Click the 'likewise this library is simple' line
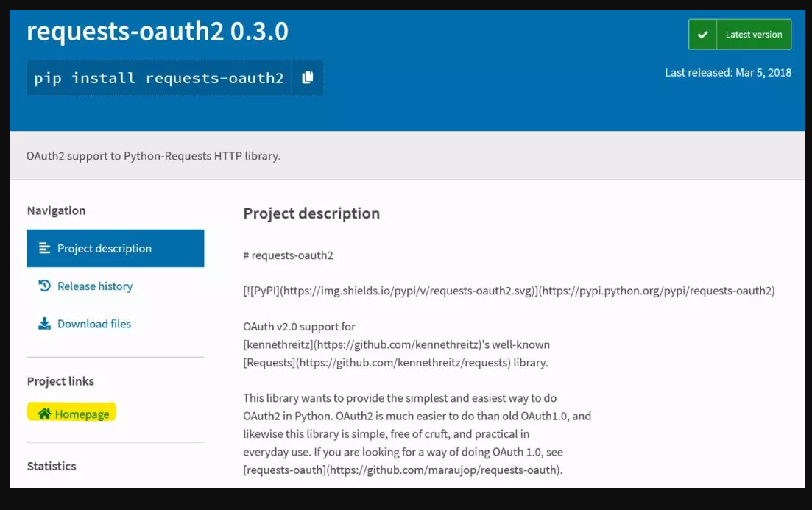Image resolution: width=812 pixels, height=510 pixels. (386, 434)
